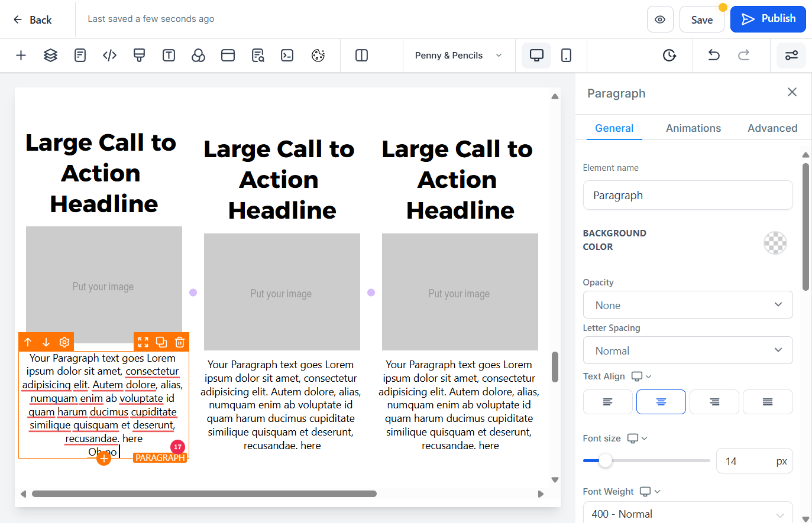Open Font Weight 400 - Normal dropdown
This screenshot has width=812, height=523.
[x=688, y=514]
